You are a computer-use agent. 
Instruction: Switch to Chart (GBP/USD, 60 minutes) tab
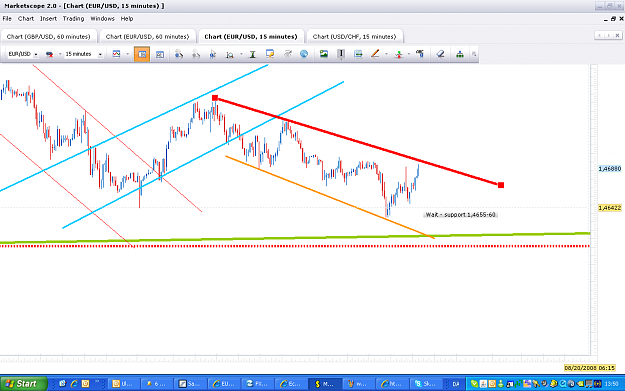pyautogui.click(x=49, y=36)
